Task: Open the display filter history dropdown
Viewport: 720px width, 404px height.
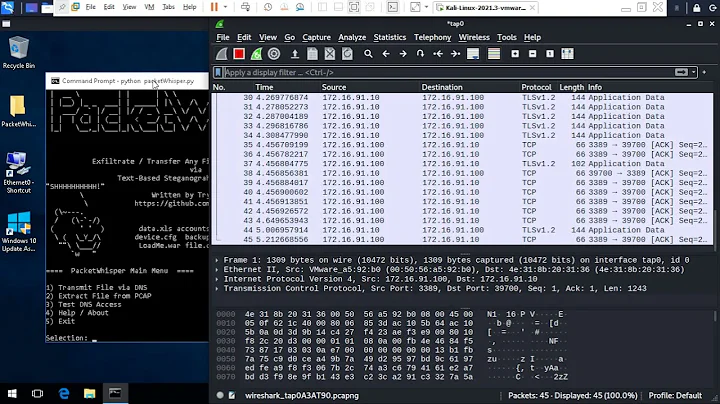Action: click(693, 73)
